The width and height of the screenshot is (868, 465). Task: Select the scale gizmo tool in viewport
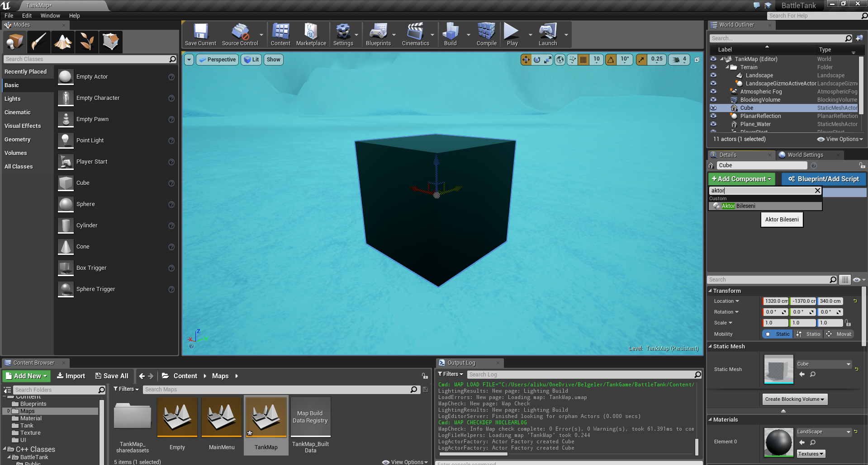point(548,60)
